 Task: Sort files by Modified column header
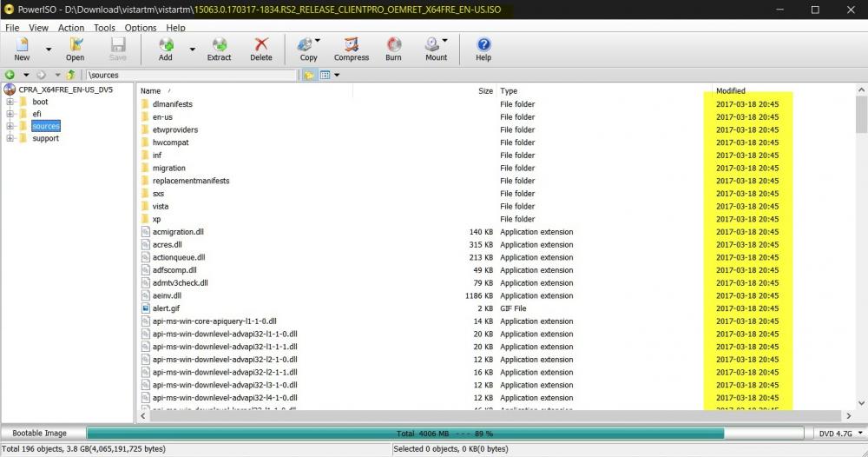(730, 90)
